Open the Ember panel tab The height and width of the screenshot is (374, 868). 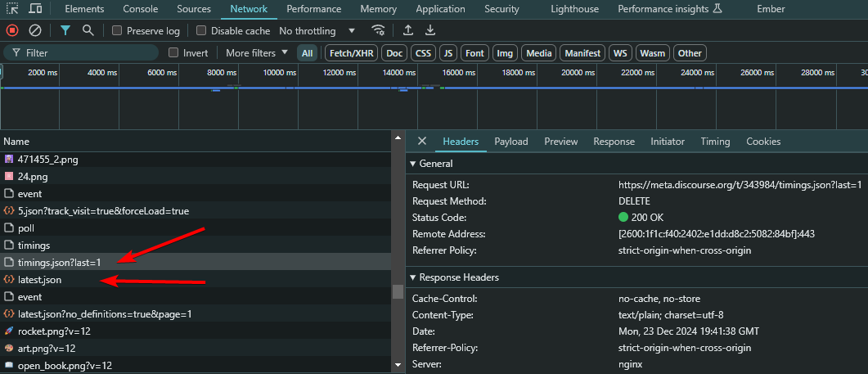click(x=771, y=9)
